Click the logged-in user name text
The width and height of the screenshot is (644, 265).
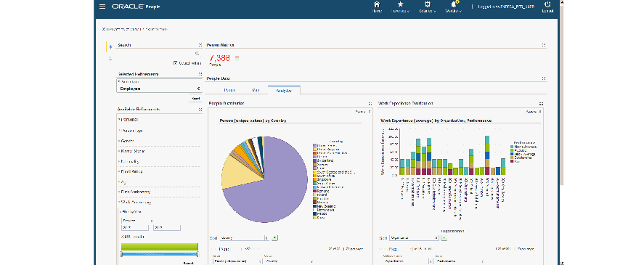pos(506,7)
